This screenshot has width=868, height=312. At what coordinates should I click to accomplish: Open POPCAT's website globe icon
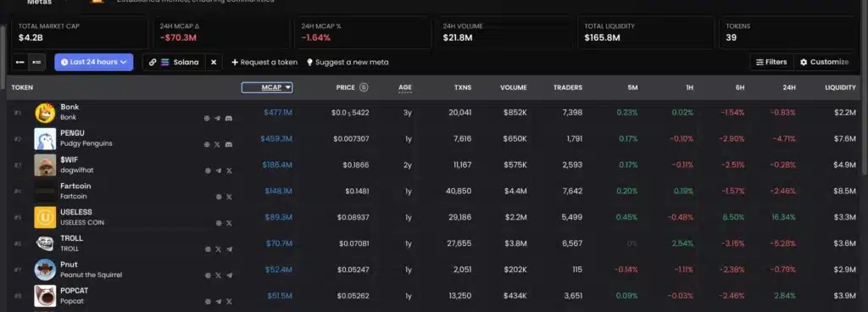click(x=208, y=302)
